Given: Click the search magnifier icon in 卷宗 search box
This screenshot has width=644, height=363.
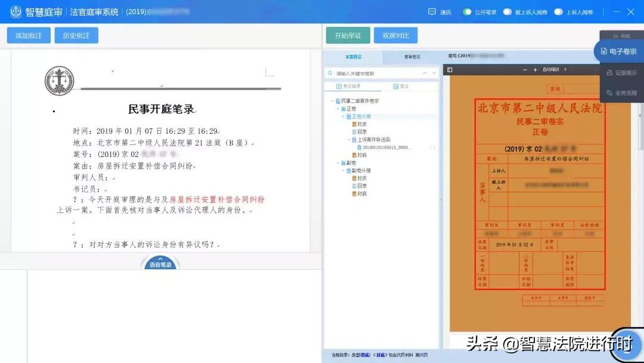Looking at the screenshot, I should [x=330, y=73].
